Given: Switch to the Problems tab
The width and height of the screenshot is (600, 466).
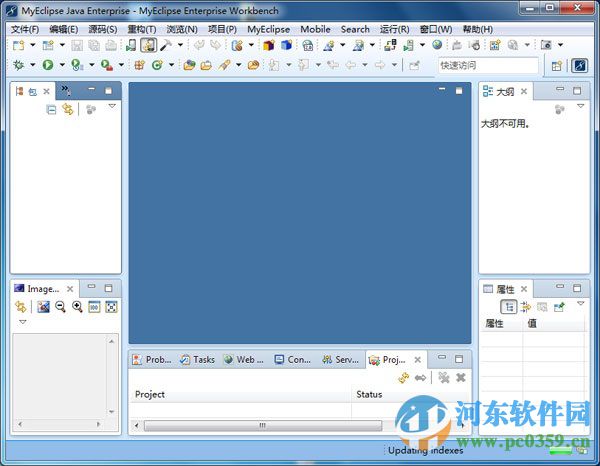Looking at the screenshot, I should (x=152, y=360).
